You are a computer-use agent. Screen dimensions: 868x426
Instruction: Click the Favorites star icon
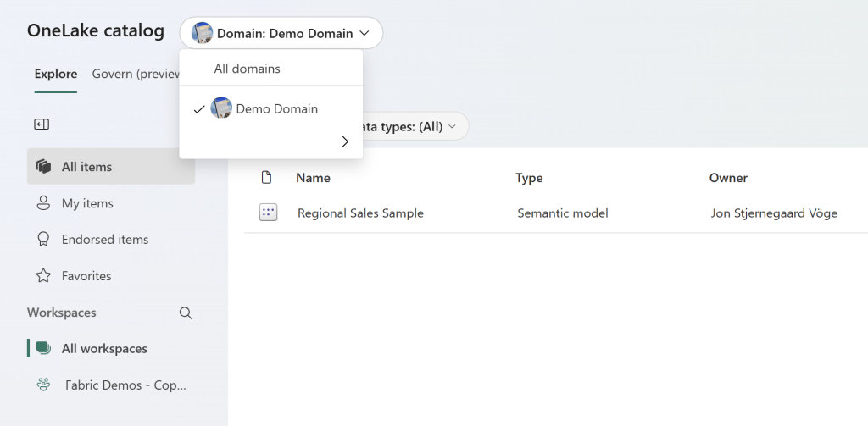[43, 276]
